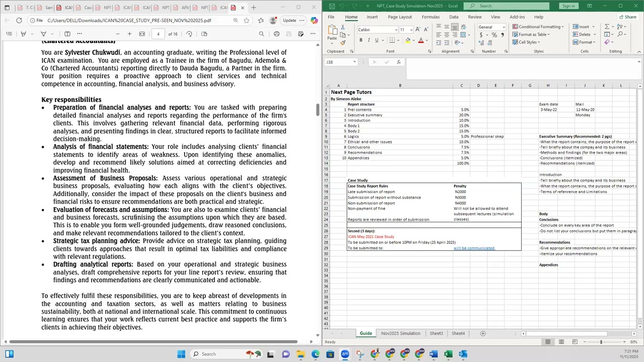Open Cell Styles dropdown
Image resolution: width=644 pixels, height=362 pixels.
click(x=526, y=42)
